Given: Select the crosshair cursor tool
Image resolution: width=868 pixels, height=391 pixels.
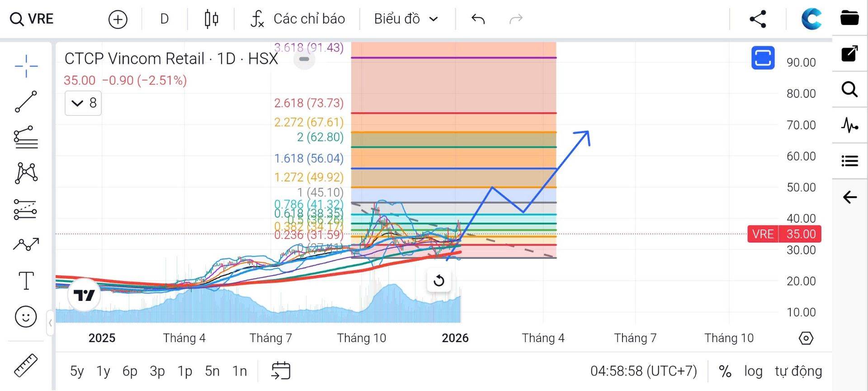Looking at the screenshot, I should click(x=26, y=66).
